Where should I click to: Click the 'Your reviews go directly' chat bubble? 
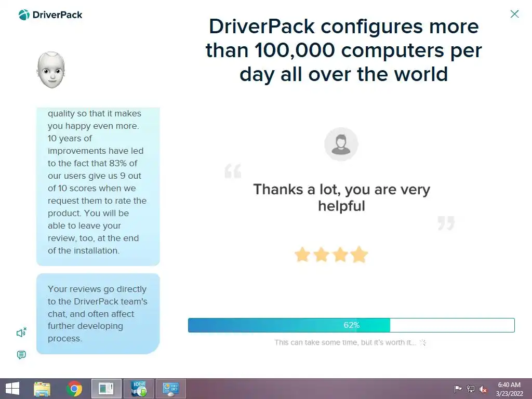[98, 313]
